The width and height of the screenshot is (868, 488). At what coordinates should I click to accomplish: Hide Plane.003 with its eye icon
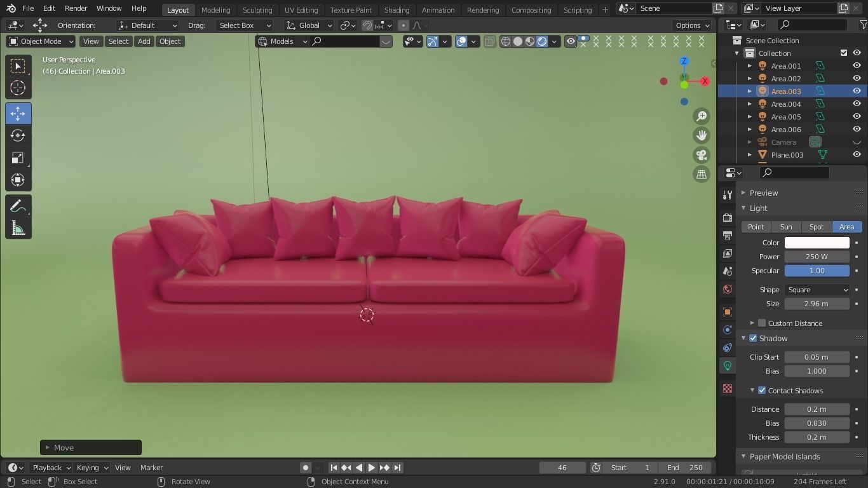pos(857,154)
